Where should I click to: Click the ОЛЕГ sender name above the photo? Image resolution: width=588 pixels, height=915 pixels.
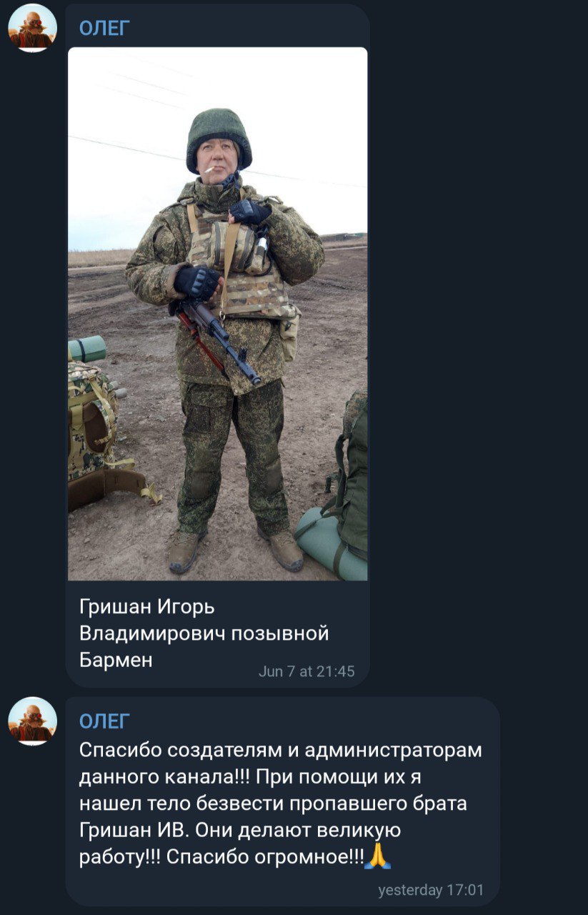pyautogui.click(x=104, y=29)
